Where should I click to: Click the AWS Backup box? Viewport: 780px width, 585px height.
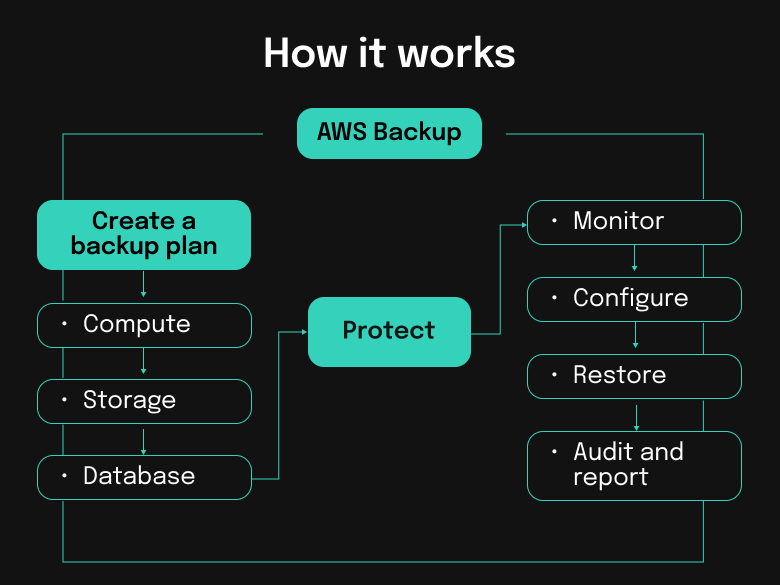coord(389,133)
